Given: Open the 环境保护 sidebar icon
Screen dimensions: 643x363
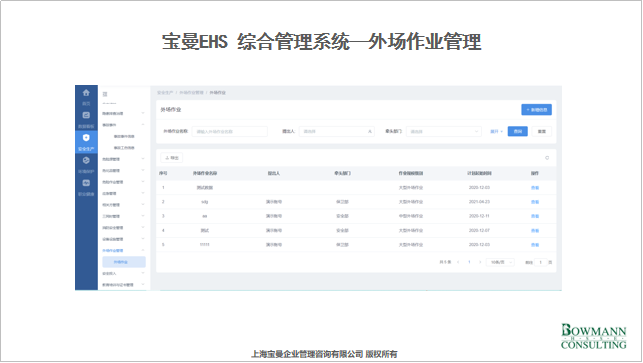Looking at the screenshot, I should point(86,160).
